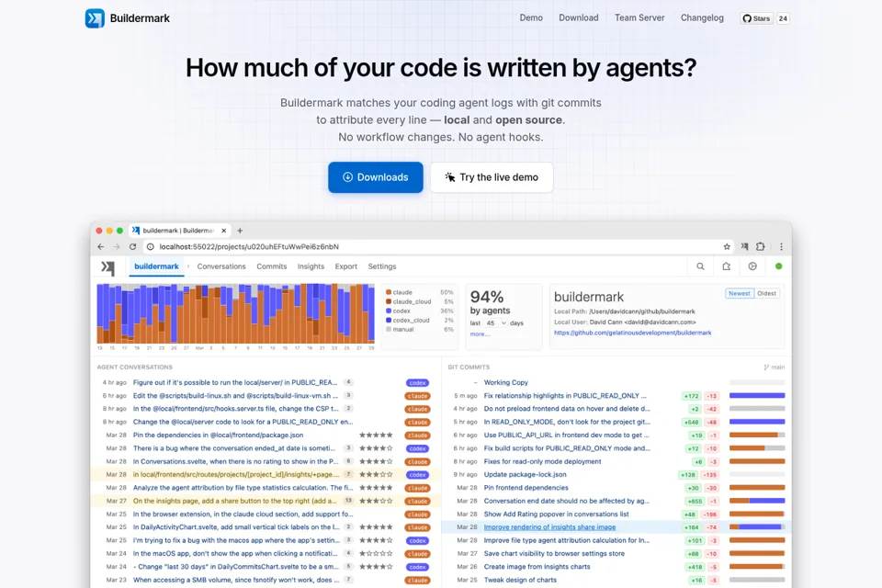Switch to the Conversations tab
The image size is (882, 588).
coord(221,266)
